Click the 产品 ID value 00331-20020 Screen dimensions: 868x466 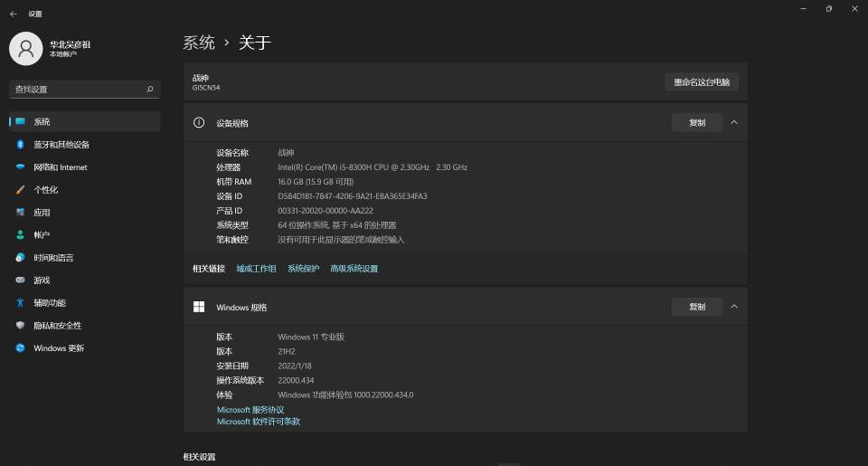325,211
